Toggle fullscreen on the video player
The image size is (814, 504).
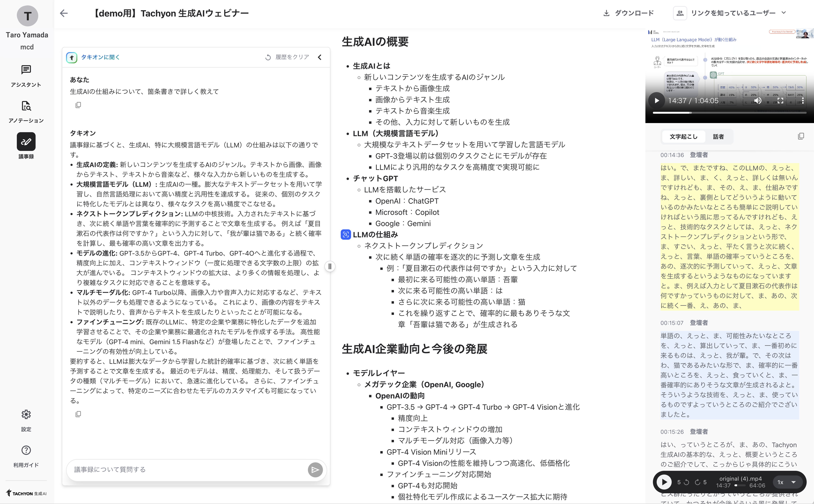point(780,101)
